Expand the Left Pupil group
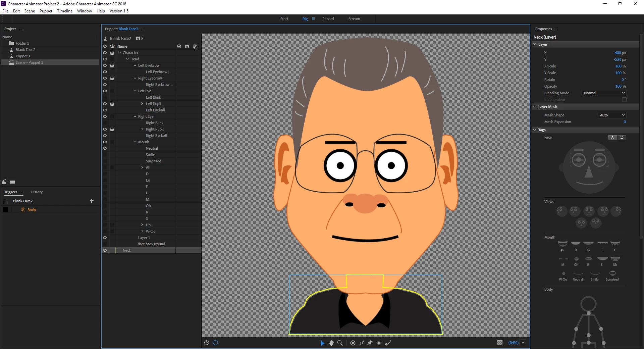This screenshot has height=349, width=644. point(142,104)
